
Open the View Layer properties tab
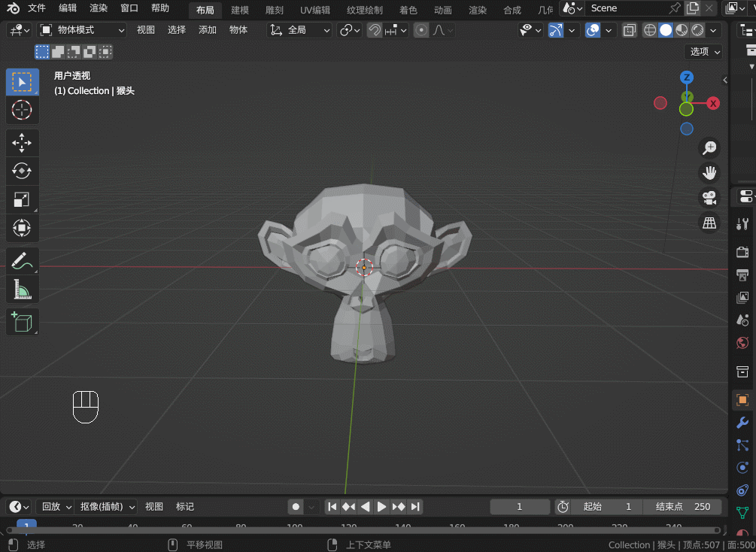tap(742, 298)
